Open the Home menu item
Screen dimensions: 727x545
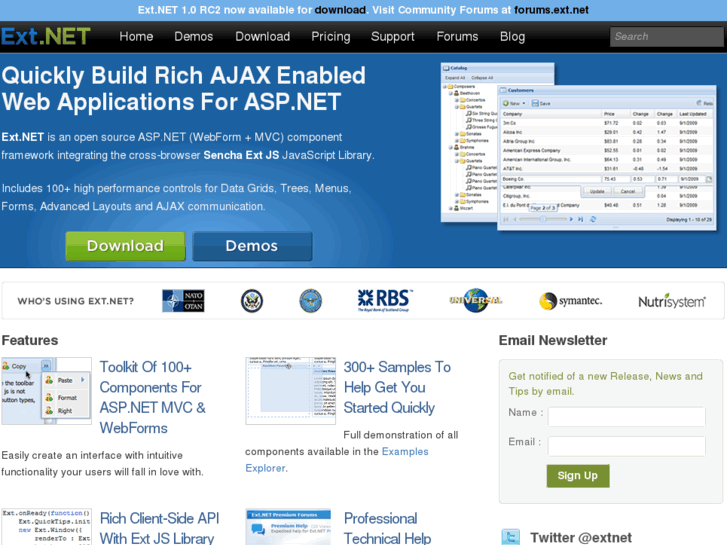(x=136, y=37)
